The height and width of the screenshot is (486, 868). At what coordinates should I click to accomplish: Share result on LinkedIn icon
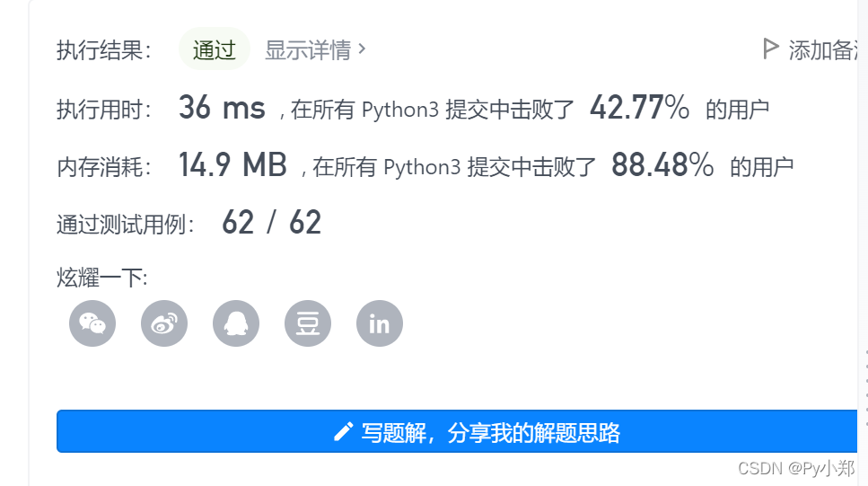click(380, 323)
